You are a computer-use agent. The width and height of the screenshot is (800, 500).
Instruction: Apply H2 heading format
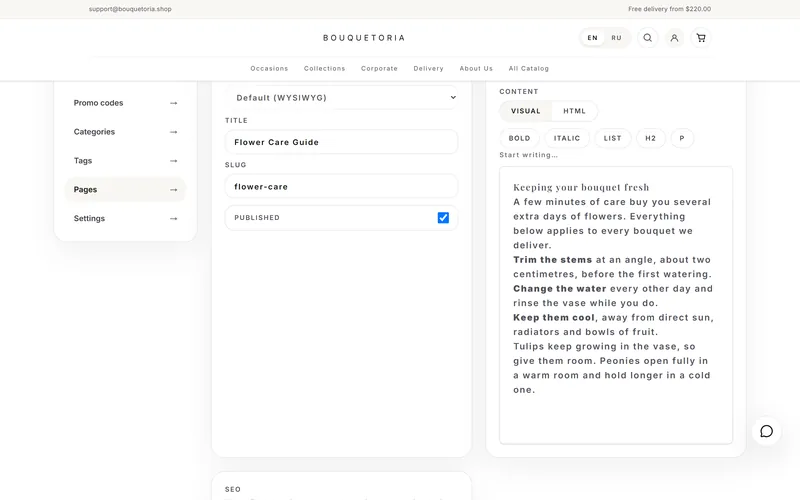[x=651, y=138]
